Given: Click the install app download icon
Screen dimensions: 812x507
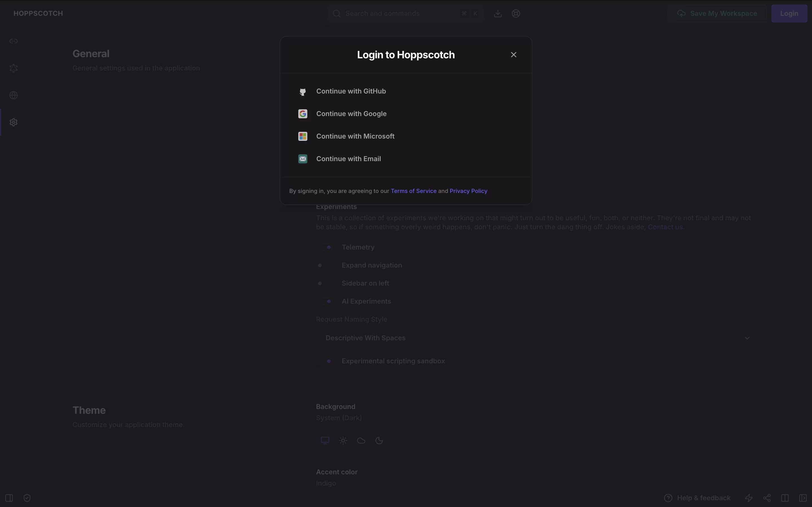Looking at the screenshot, I should (x=498, y=14).
